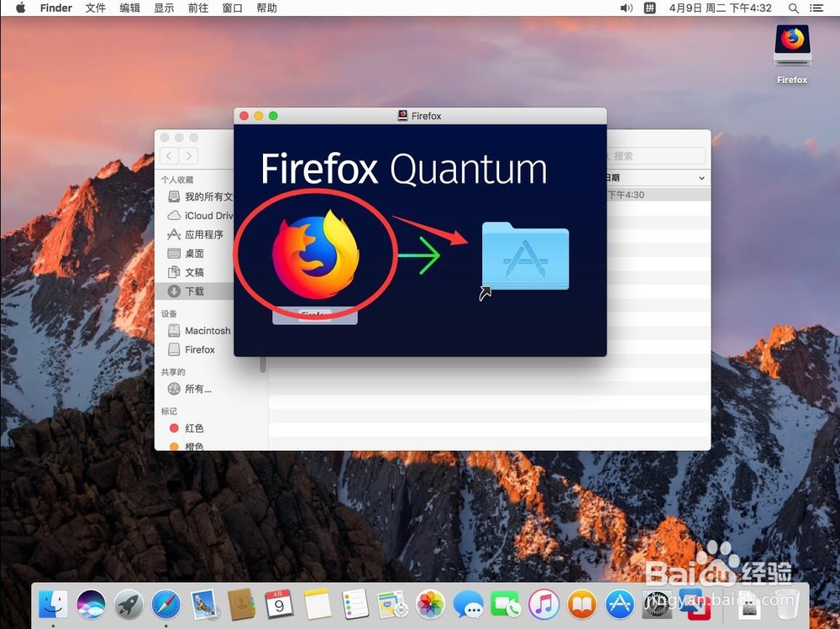The height and width of the screenshot is (629, 840).
Task: Open Calendar showing 9 in Dock
Action: point(279,605)
